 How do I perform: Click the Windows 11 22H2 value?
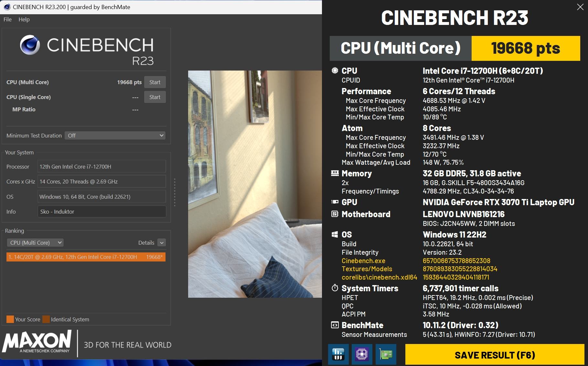(454, 235)
